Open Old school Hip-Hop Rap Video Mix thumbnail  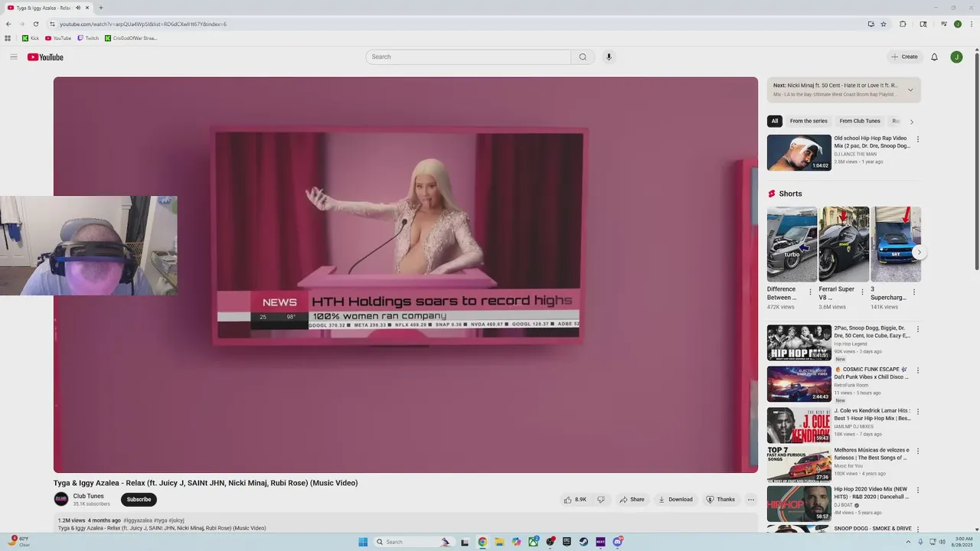[x=799, y=152]
